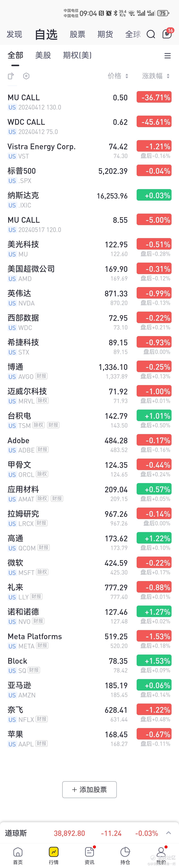Switch to 美股 tab

coord(43,55)
